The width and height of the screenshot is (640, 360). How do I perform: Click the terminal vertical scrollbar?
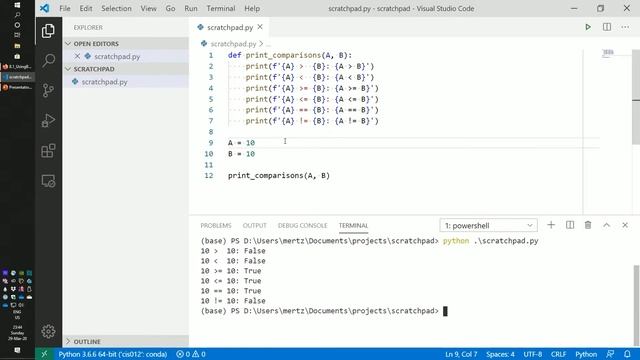tap(636, 305)
